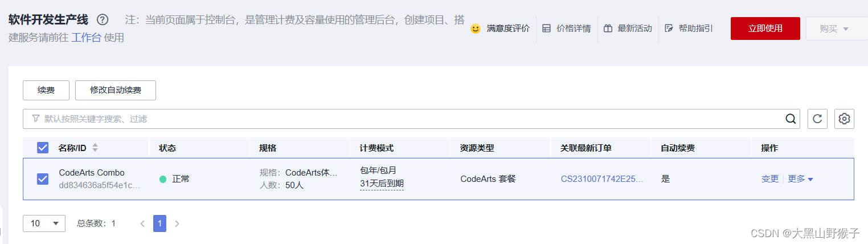This screenshot has height=244, width=868.
Task: Click 修改自动续费 button
Action: point(116,90)
